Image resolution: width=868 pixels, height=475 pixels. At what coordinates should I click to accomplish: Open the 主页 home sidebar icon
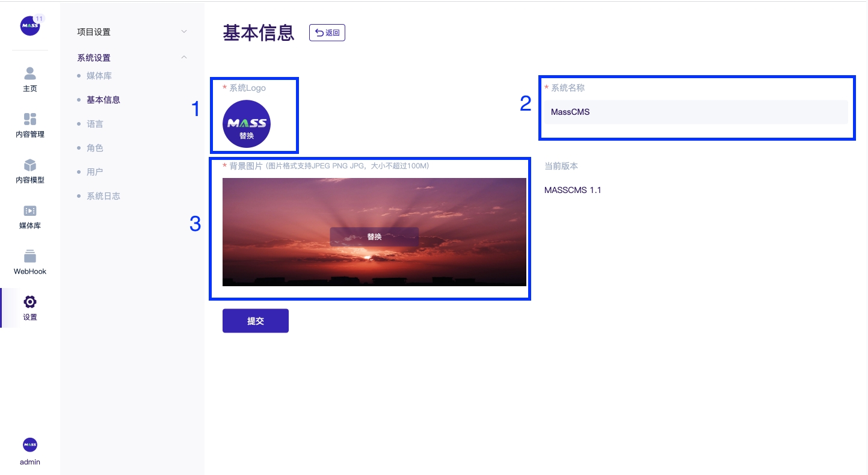click(x=30, y=74)
